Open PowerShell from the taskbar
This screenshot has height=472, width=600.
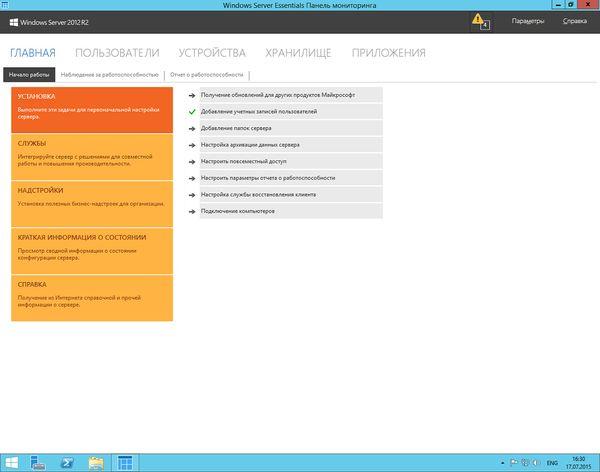67,463
